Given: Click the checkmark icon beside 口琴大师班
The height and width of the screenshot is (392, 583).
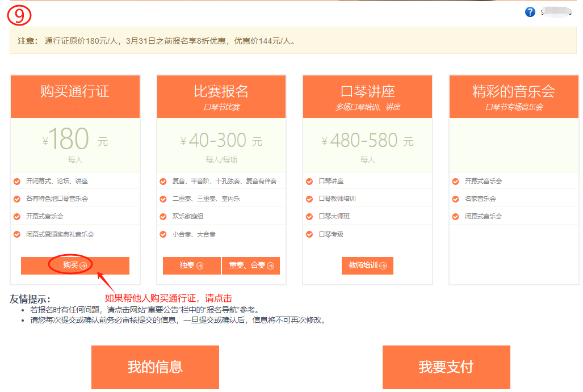Looking at the screenshot, I should (x=309, y=217).
